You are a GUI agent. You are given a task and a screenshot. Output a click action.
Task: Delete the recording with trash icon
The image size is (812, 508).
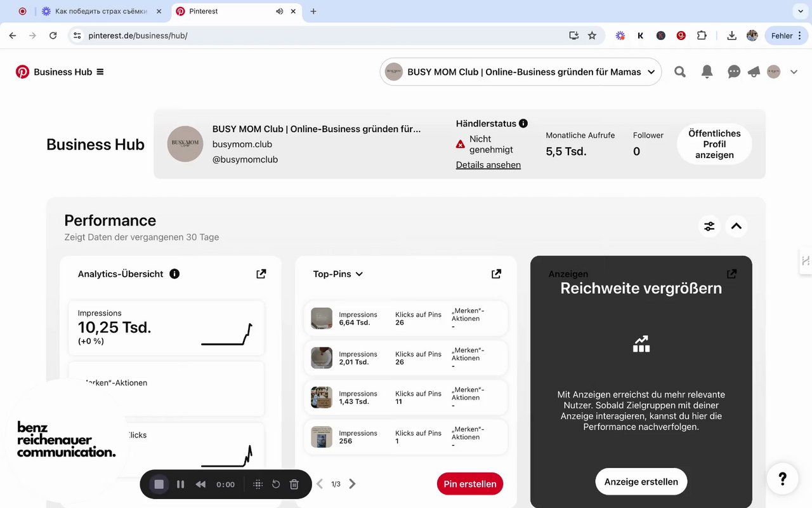[x=294, y=484]
